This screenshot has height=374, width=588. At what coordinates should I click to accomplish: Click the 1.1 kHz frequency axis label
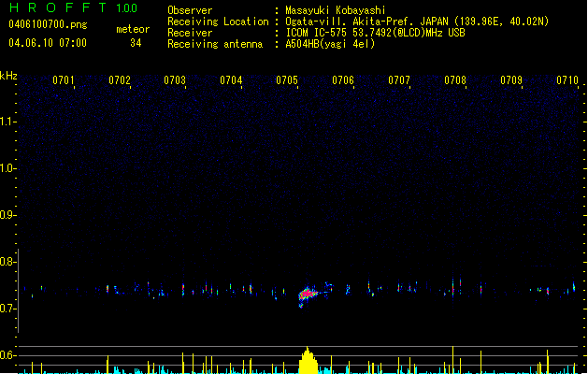click(7, 122)
